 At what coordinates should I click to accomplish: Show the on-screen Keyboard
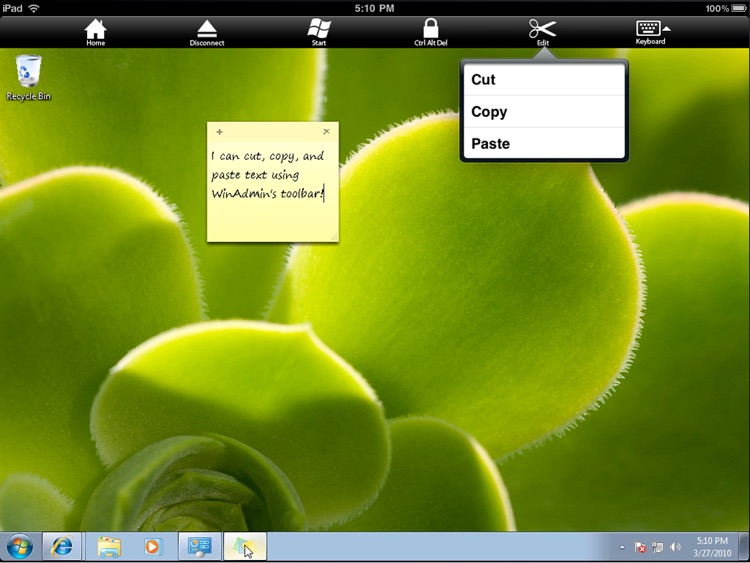point(651,32)
